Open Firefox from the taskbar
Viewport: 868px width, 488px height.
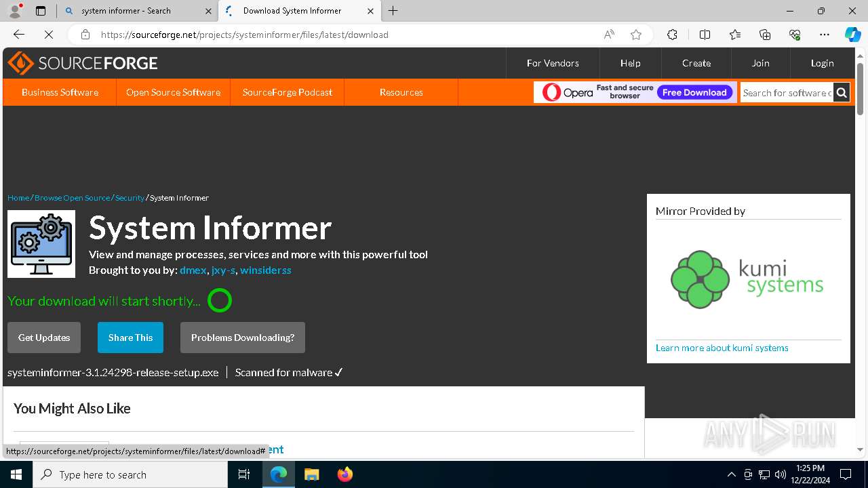tap(345, 474)
